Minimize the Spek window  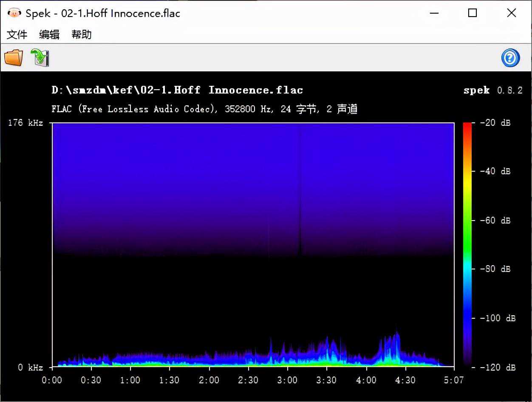pos(434,13)
